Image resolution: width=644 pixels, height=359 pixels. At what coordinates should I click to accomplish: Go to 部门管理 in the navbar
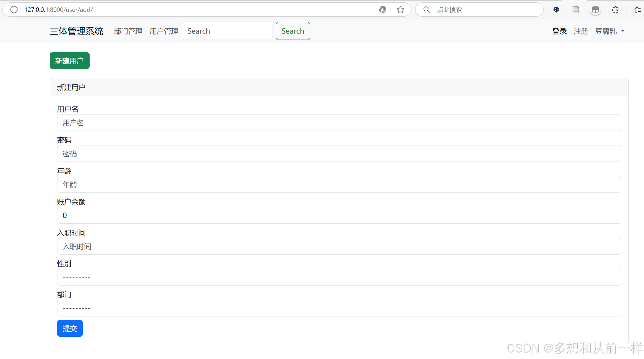128,31
